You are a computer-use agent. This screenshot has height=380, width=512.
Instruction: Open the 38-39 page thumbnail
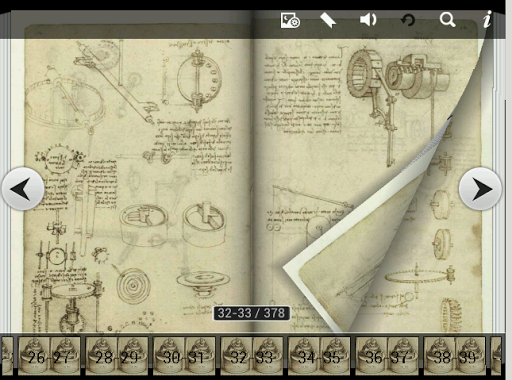coord(455,356)
